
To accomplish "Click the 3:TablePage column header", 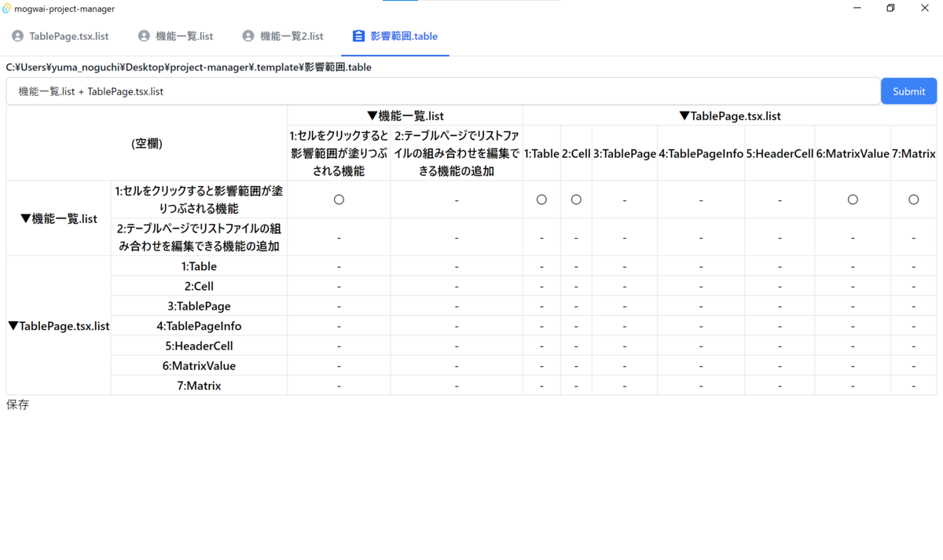I will (x=625, y=154).
